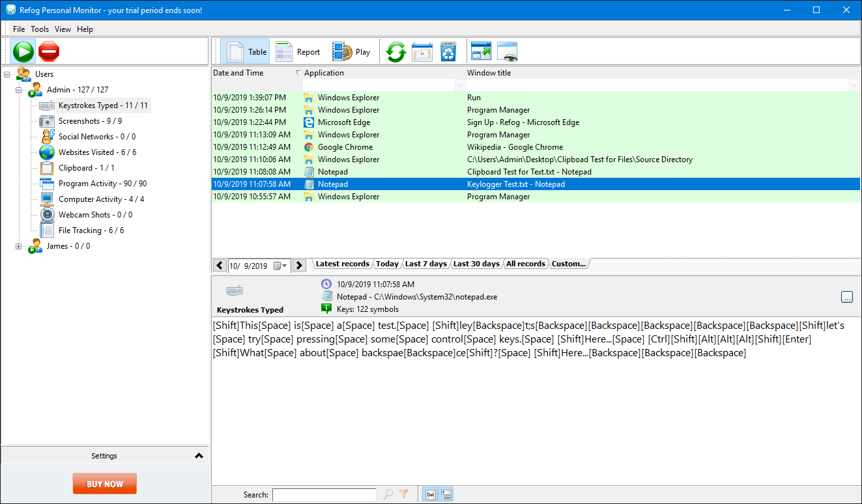Open the Tools menu
Screen dimensions: 862x504
coord(40,29)
